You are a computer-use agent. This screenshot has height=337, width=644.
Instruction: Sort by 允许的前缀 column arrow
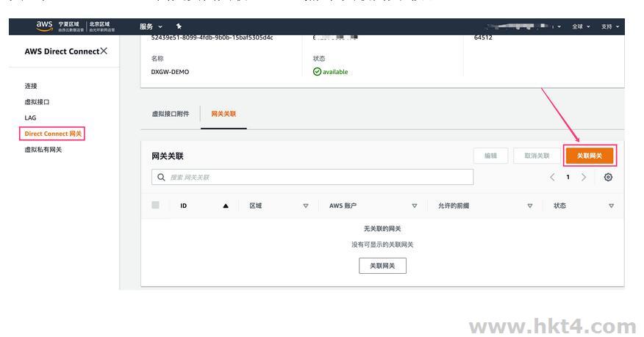pos(530,206)
